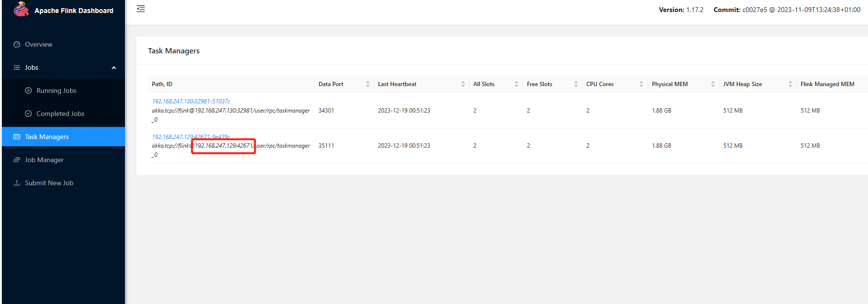Viewport: 868px width, 304px height.
Task: Click Data Port value 34301
Action: tap(326, 111)
